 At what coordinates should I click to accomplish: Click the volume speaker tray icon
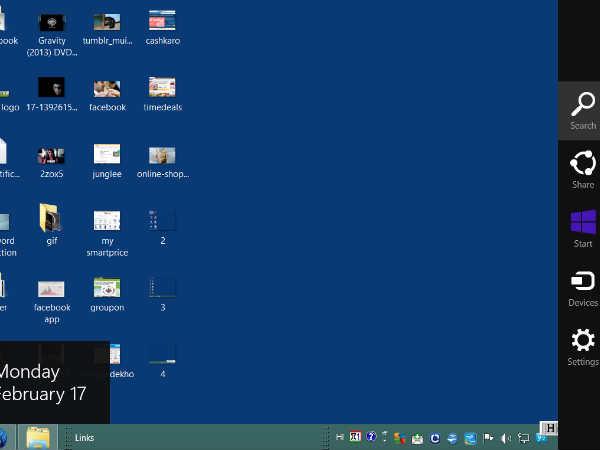pos(506,438)
